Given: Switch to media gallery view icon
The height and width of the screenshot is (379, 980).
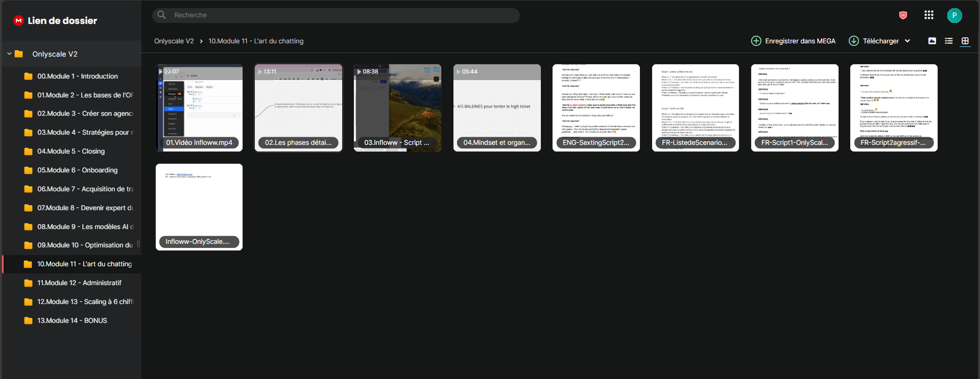Looking at the screenshot, I should point(932,41).
